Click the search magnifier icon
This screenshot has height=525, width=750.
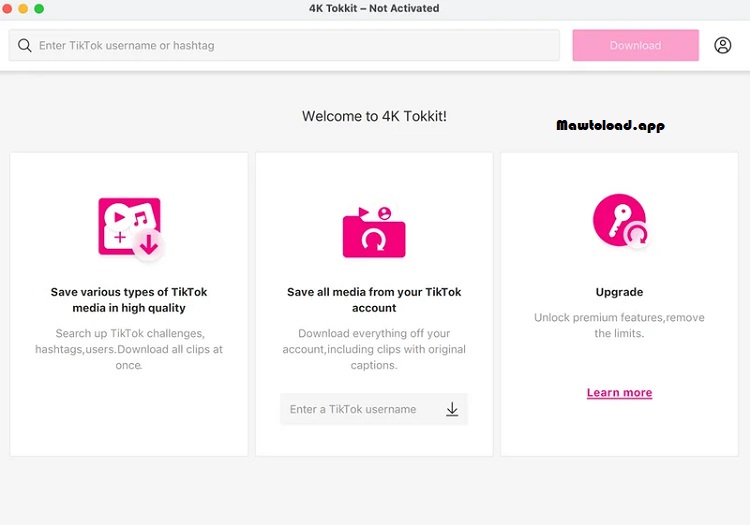[25, 45]
